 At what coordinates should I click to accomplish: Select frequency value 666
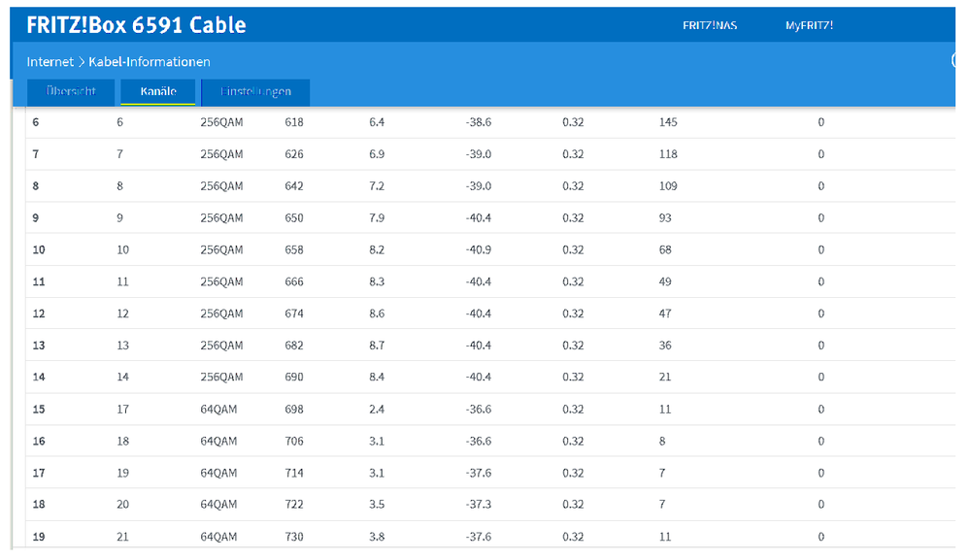click(294, 281)
